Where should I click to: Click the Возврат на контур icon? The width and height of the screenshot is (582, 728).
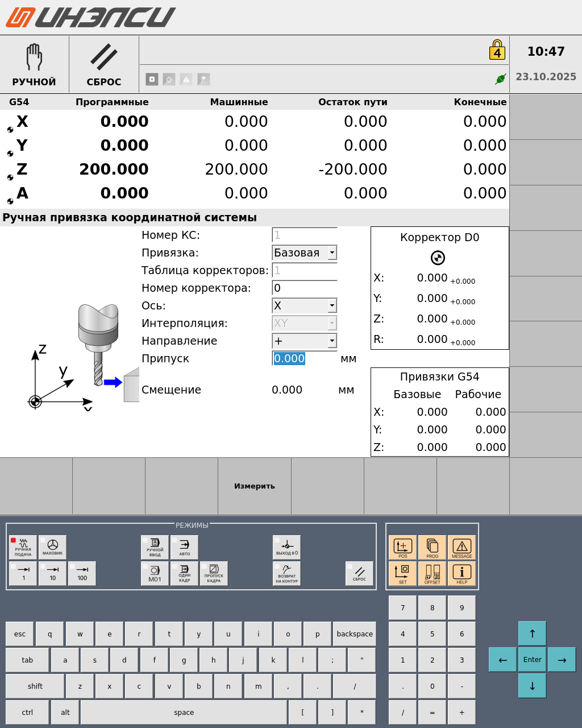pyautogui.click(x=287, y=573)
